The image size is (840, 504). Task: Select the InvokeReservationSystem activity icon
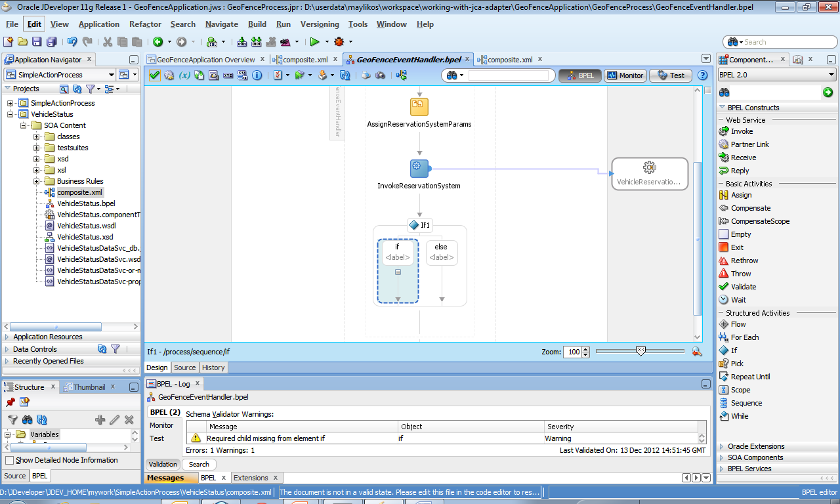coord(419,168)
